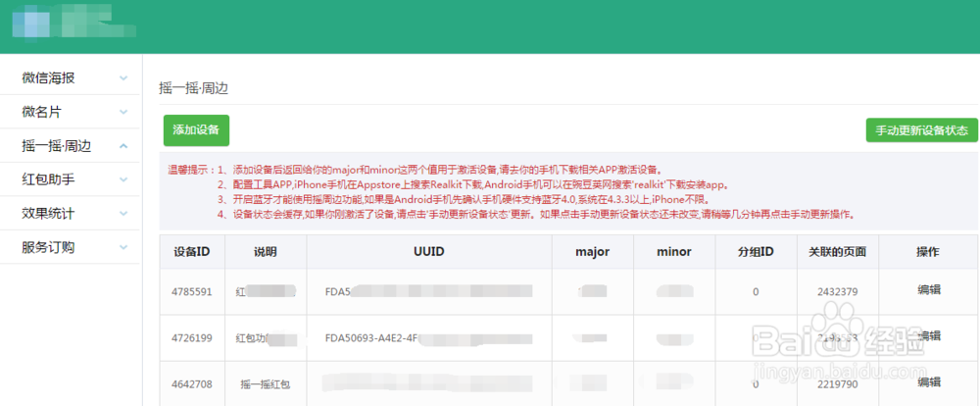The width and height of the screenshot is (980, 406).
Task: Select device ID cell 4785591
Action: pyautogui.click(x=192, y=291)
